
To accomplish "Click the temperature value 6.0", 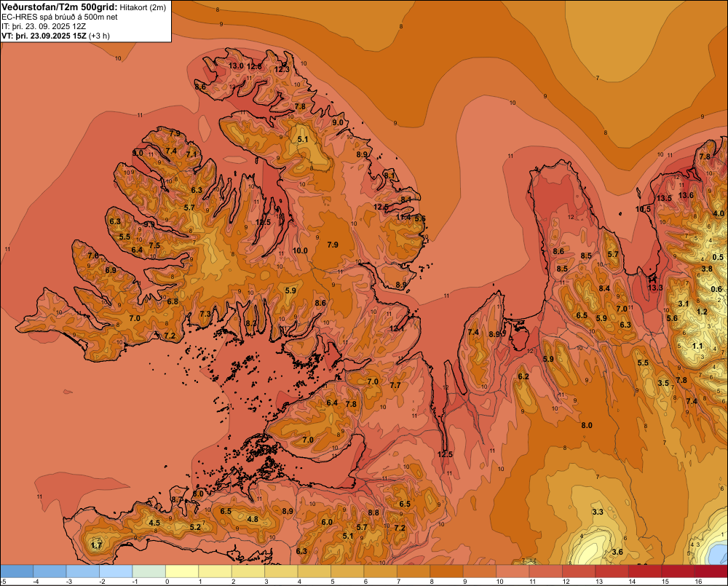I will (327, 522).
